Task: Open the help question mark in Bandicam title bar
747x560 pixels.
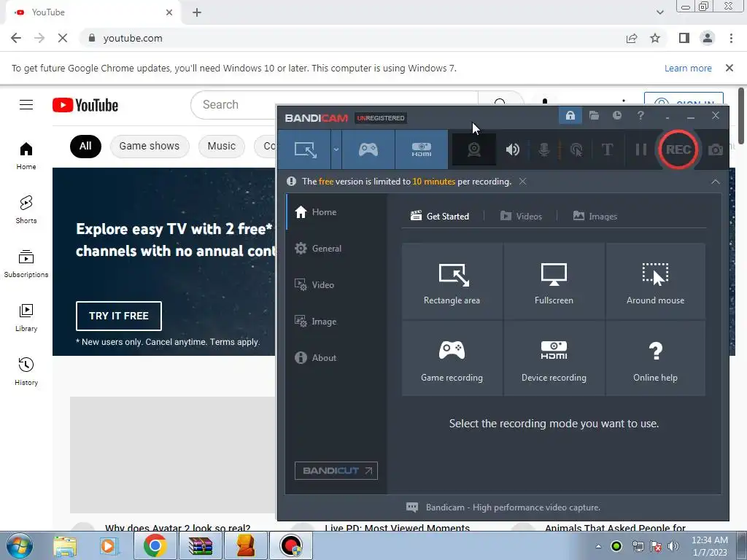Action: click(x=640, y=115)
